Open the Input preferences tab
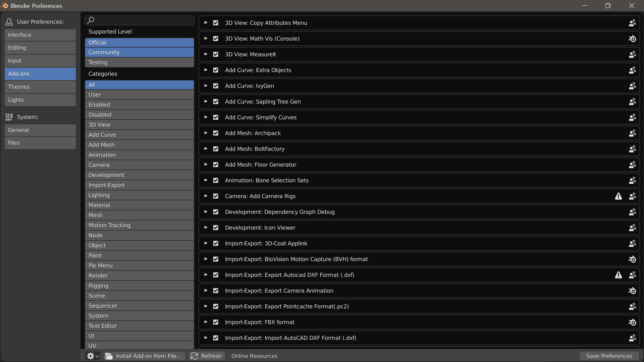644x362 pixels. pyautogui.click(x=40, y=61)
